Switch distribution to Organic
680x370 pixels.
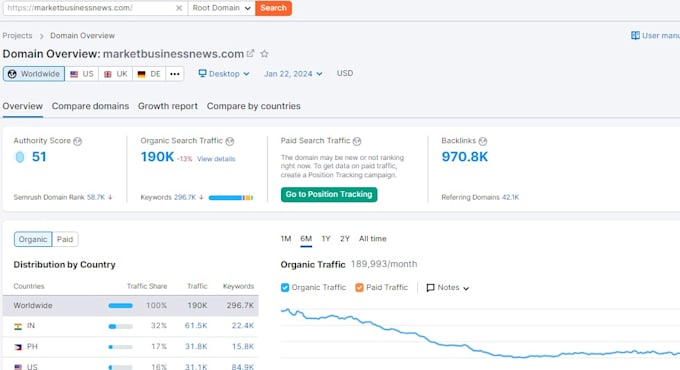(x=33, y=239)
